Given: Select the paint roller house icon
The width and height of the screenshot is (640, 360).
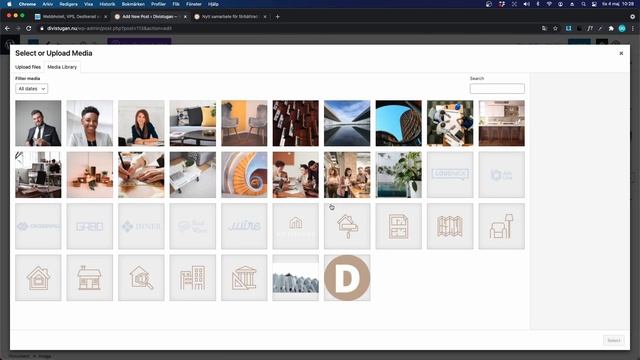Looking at the screenshot, I should click(347, 226).
